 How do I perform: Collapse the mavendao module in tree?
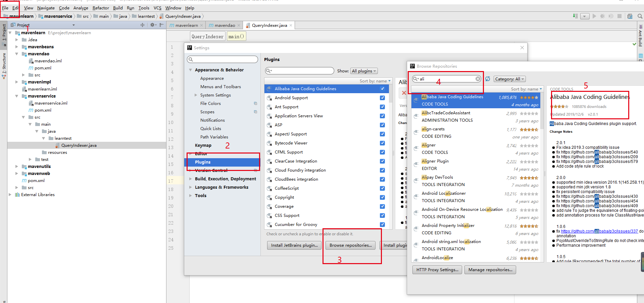16,54
